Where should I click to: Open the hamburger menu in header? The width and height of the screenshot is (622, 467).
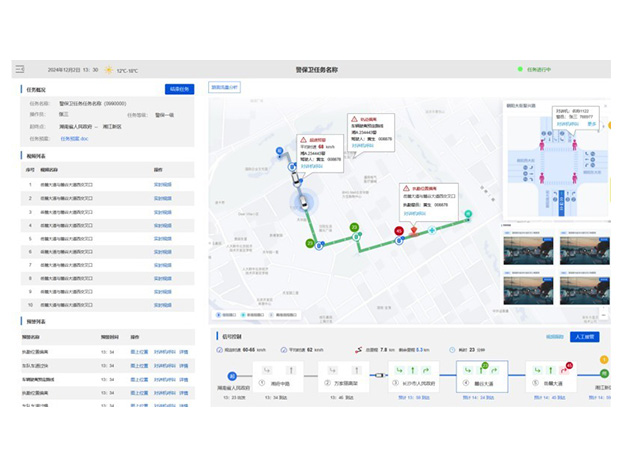coord(19,69)
